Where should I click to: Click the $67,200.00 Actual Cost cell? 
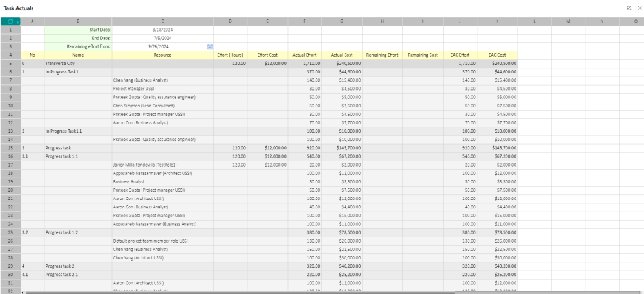pyautogui.click(x=342, y=156)
